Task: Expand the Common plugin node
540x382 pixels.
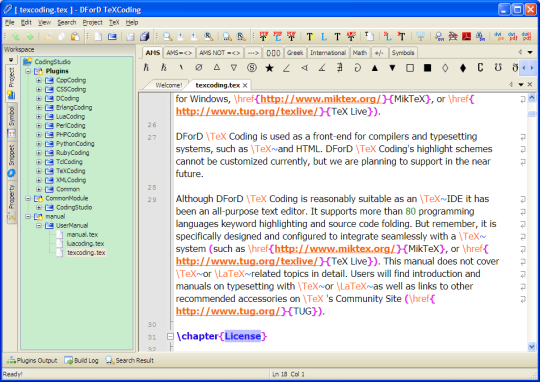Action: point(39,189)
